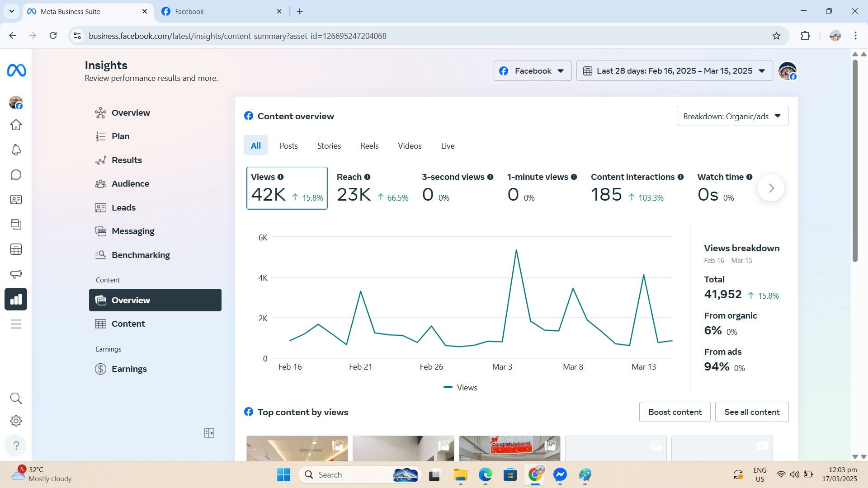Screen dimensions: 868x488
Task: Open the All tools hamburger menu icon
Action: click(x=16, y=324)
